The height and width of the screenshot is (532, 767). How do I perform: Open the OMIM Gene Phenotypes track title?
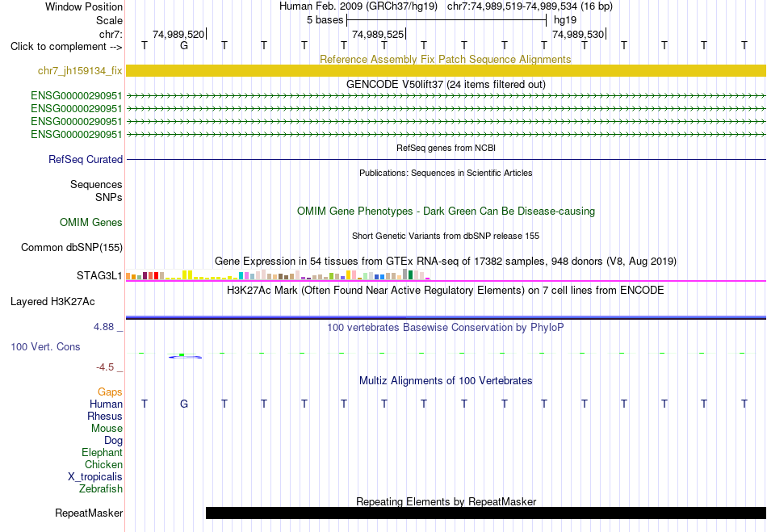pyautogui.click(x=446, y=212)
